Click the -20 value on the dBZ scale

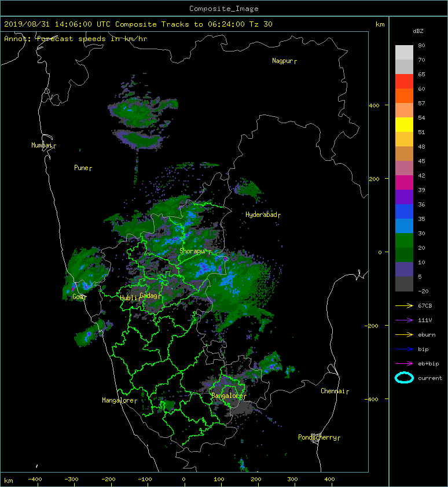[423, 292]
